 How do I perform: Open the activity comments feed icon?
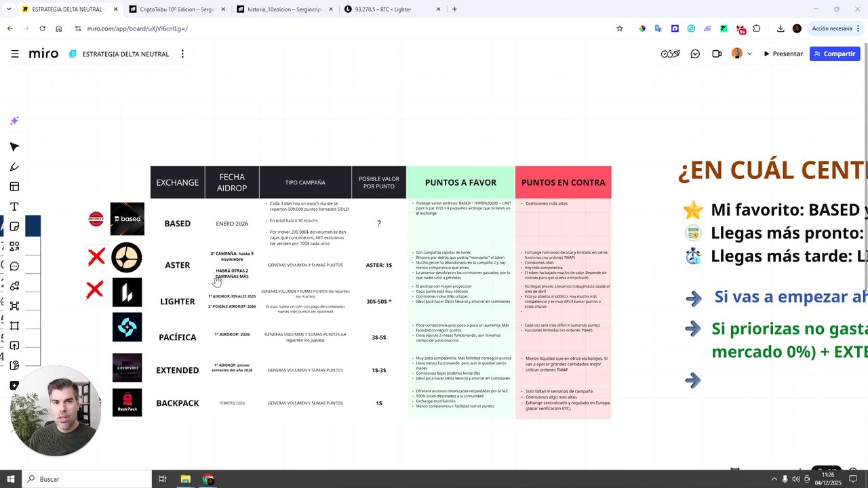click(695, 54)
